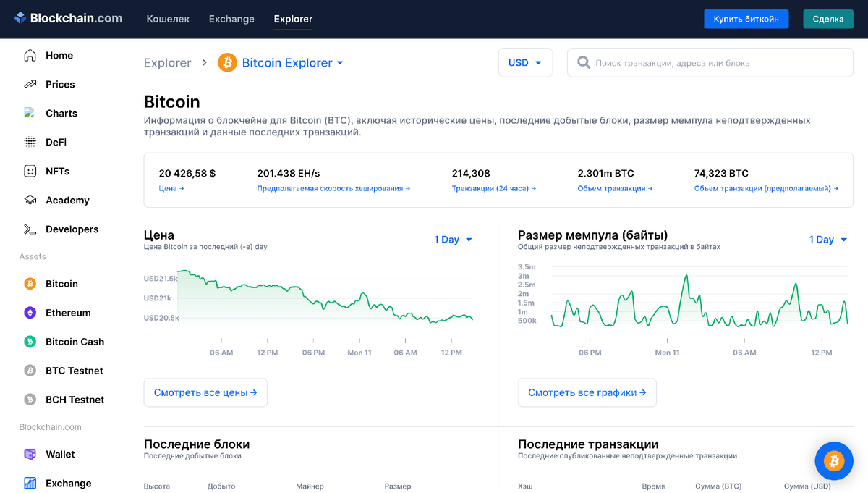Screen dimensions: 868x493
Task: Click the Prices trend-arrow icon
Action: click(30, 84)
